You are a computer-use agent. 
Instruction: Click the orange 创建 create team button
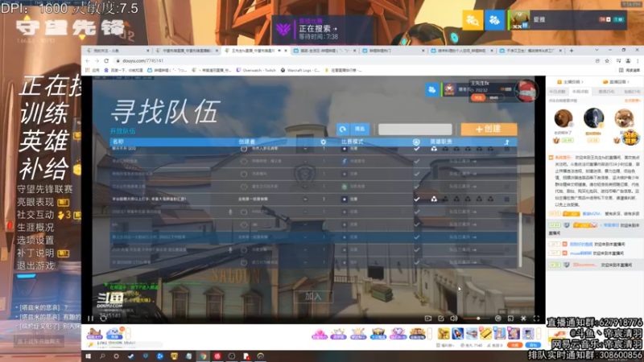[x=489, y=129]
